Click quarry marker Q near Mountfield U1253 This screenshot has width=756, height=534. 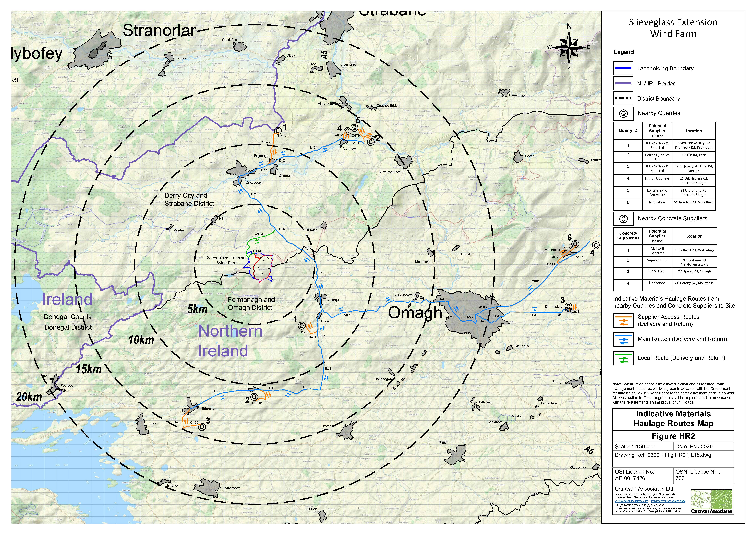pos(575,244)
